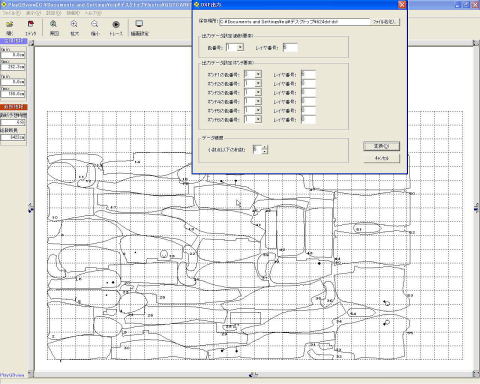Click the bottom cm value field in left panel

[x=13, y=137]
